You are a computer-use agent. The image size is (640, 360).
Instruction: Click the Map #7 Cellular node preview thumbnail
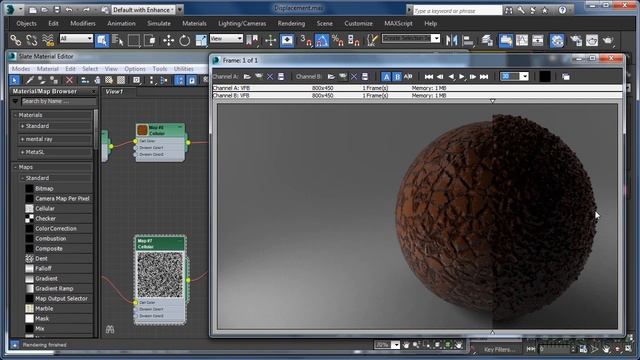160,274
